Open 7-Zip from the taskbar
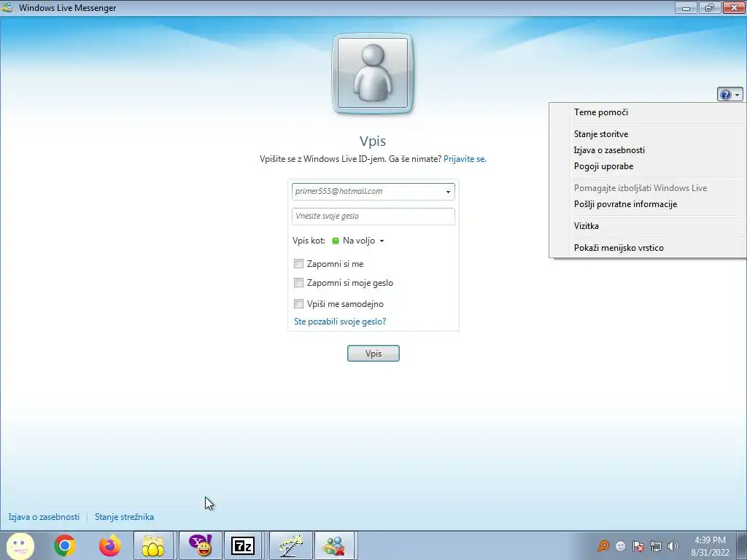The width and height of the screenshot is (747, 560). coord(243,545)
